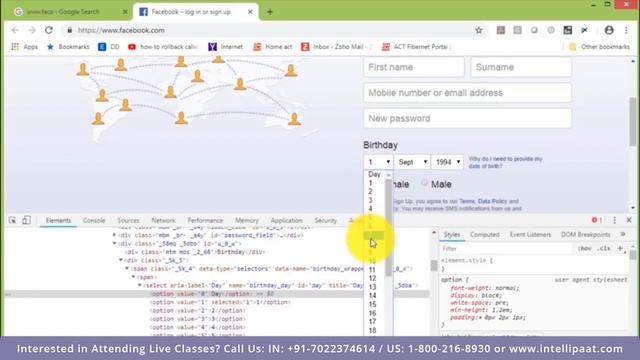
Task: Click the first extension icon in the toolbar
Action: click(500, 30)
